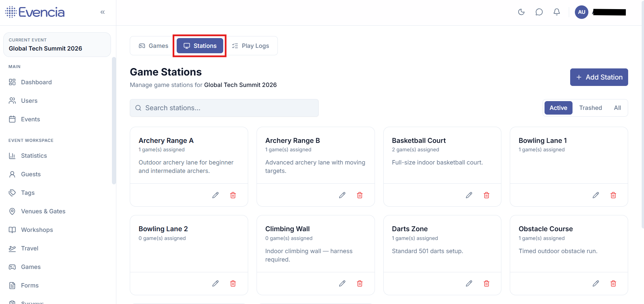This screenshot has height=304, width=644.
Task: Collapse the sidebar with the double chevron
Action: point(103,12)
